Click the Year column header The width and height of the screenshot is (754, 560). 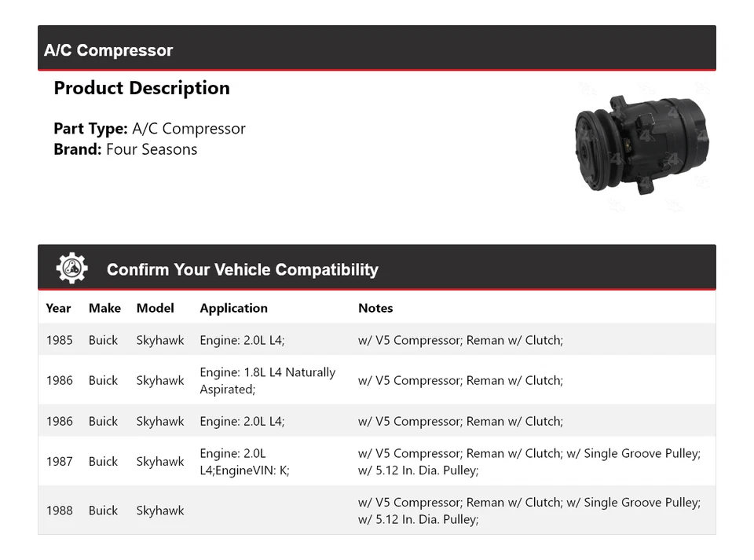tap(58, 308)
